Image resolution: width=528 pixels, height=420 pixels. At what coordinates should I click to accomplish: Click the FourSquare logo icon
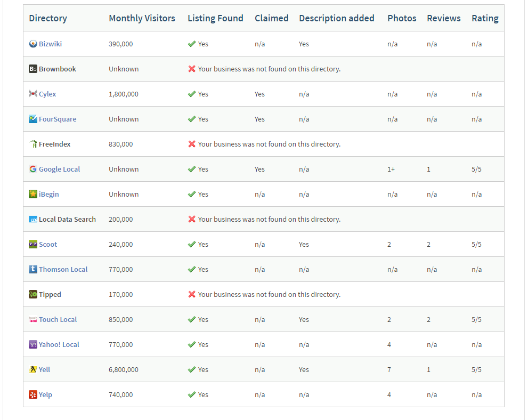pos(33,119)
